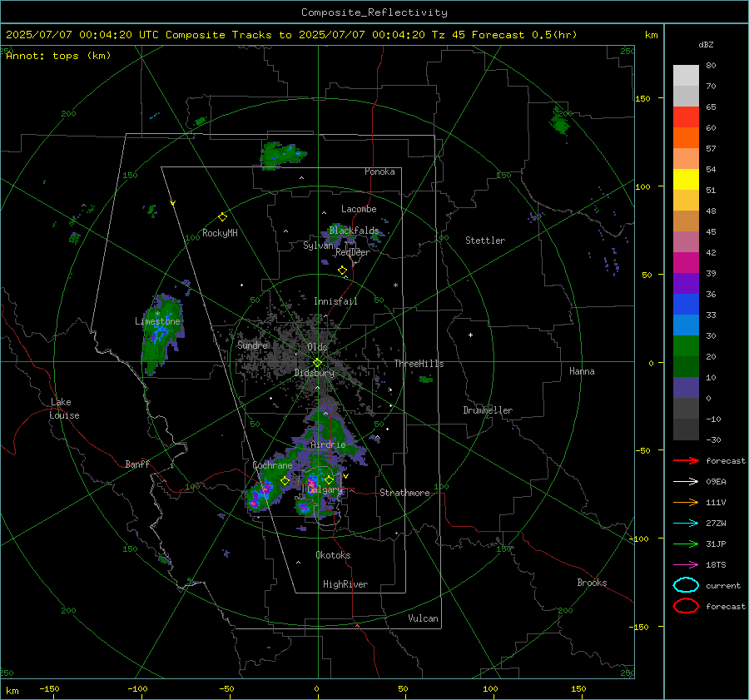This screenshot has height=700, width=749.
Task: Click the Brooks town label
Action: coord(592,583)
